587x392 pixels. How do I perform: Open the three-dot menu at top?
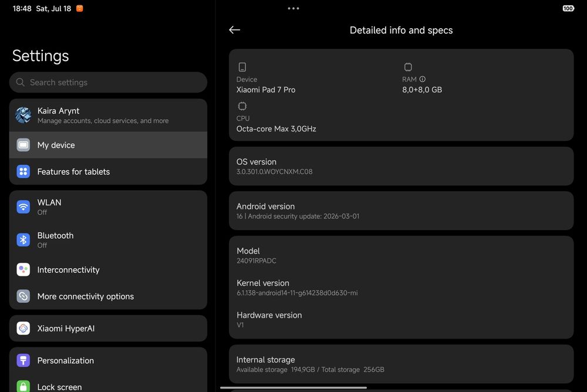pyautogui.click(x=293, y=8)
